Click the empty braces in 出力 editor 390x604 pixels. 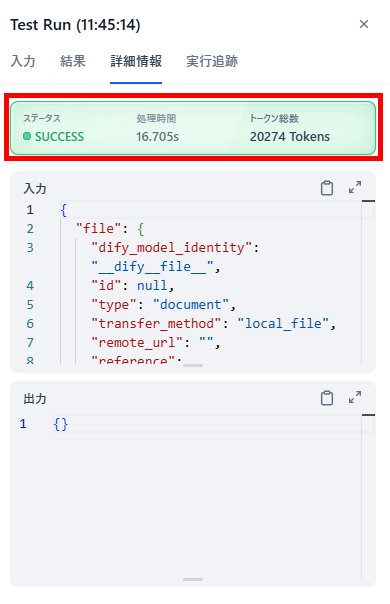point(61,424)
